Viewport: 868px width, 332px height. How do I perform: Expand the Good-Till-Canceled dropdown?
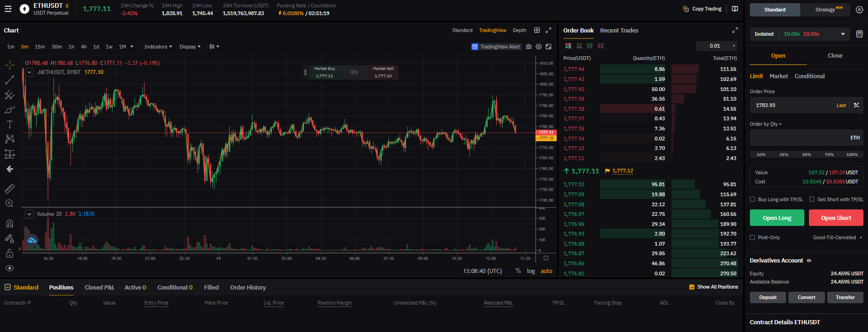pos(837,237)
